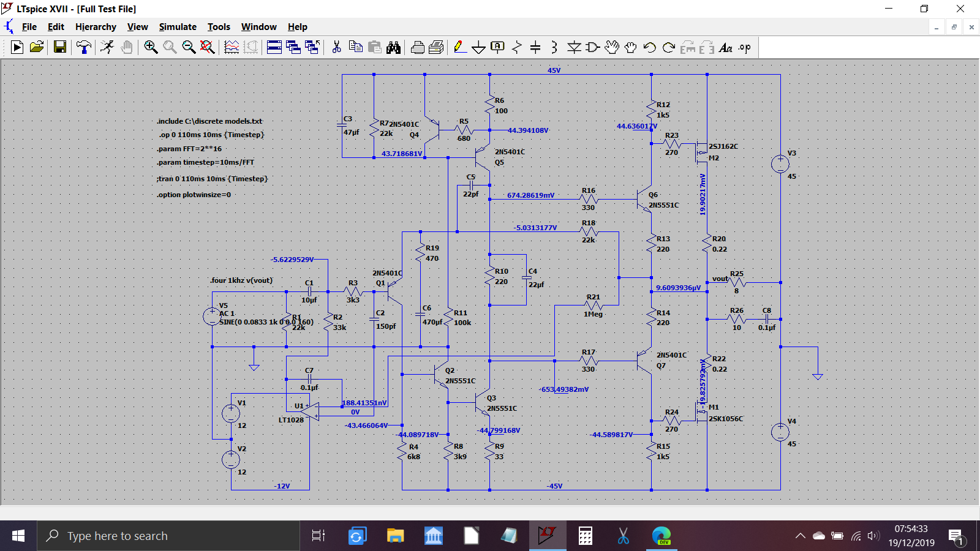Screen dimensions: 980x551
Task: Open the Edit menu
Action: [x=56, y=27]
